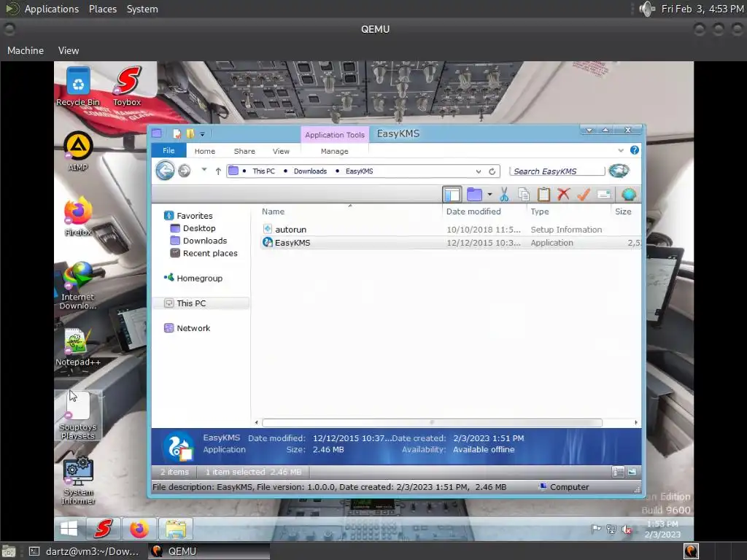747x560 pixels.
Task: Cut the selected file with scissors icon
Action: pyautogui.click(x=504, y=194)
